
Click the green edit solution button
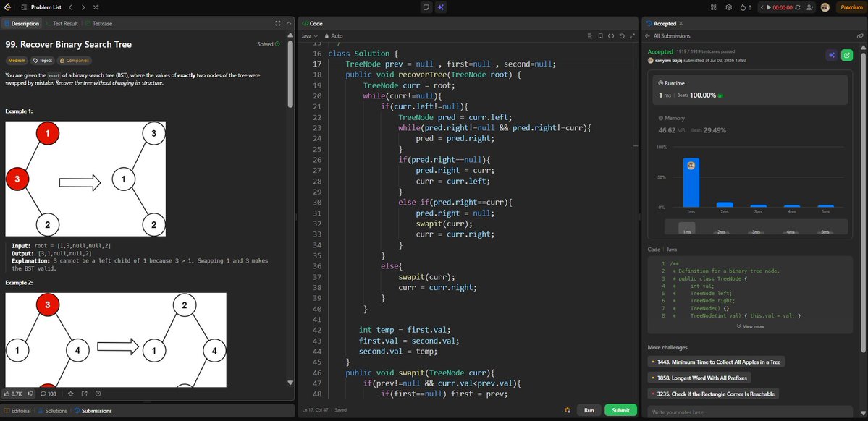tap(847, 55)
